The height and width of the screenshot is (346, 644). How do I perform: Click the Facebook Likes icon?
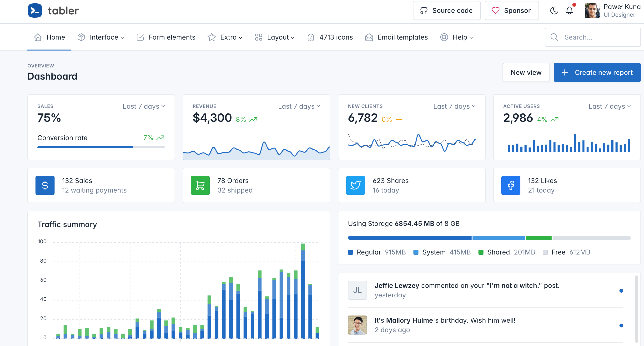click(x=510, y=185)
